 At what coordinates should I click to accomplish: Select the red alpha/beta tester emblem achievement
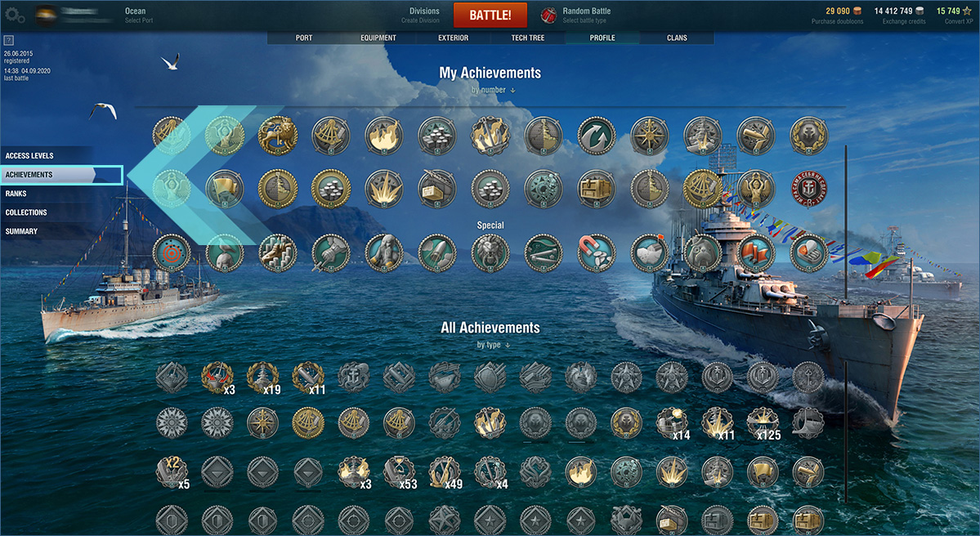click(x=809, y=189)
